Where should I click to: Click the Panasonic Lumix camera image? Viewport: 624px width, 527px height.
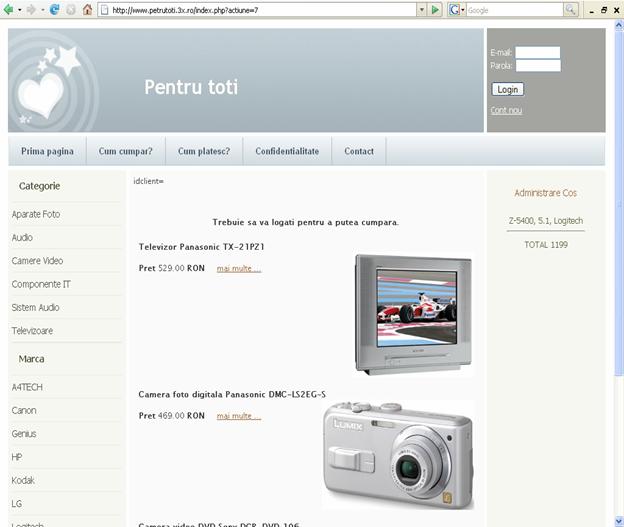click(x=398, y=455)
